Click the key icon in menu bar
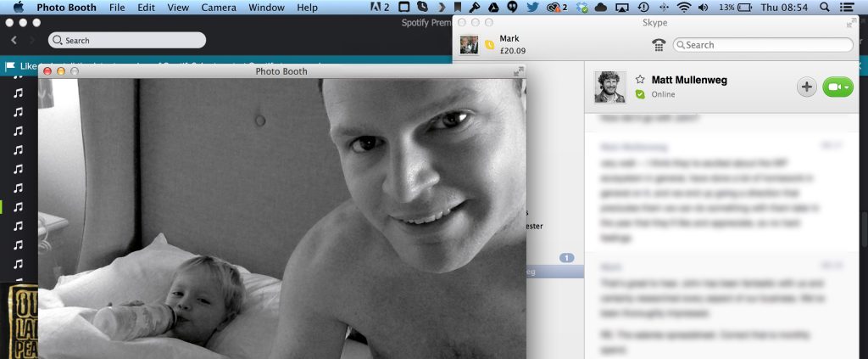Viewport: 868px width, 359px height. (475, 7)
